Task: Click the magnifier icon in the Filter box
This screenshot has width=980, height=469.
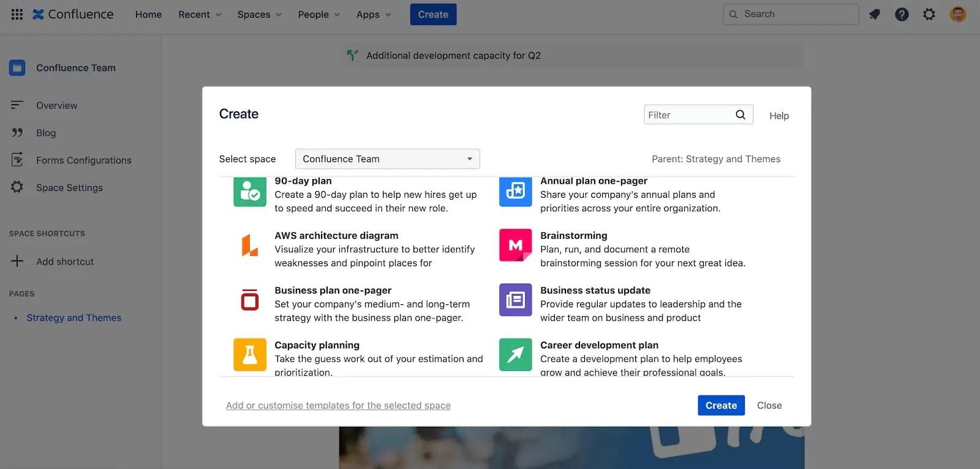Action: click(741, 114)
